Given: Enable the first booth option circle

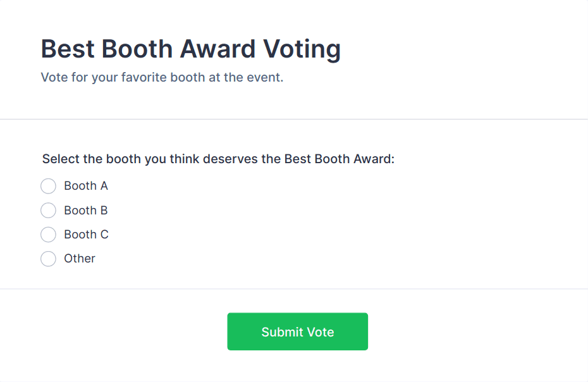Looking at the screenshot, I should point(48,186).
